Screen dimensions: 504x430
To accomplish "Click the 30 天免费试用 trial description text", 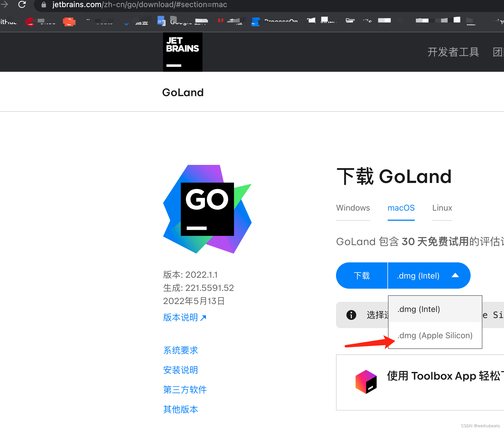I will [435, 242].
